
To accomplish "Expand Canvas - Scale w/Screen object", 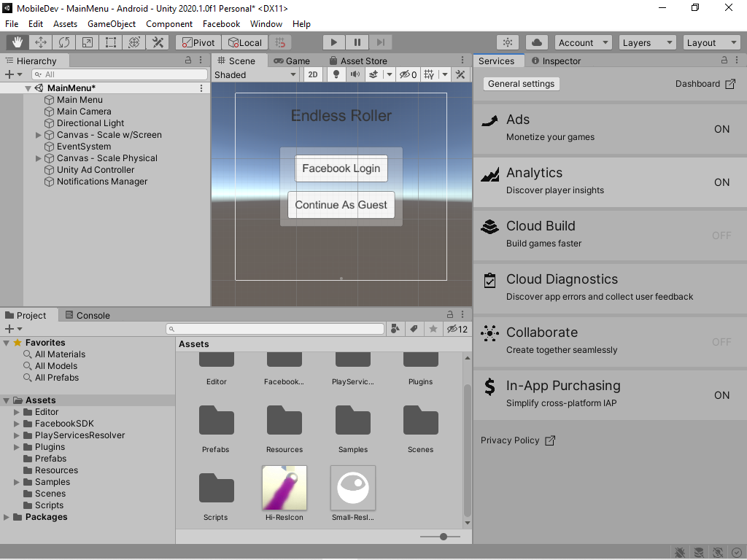I will tap(39, 135).
